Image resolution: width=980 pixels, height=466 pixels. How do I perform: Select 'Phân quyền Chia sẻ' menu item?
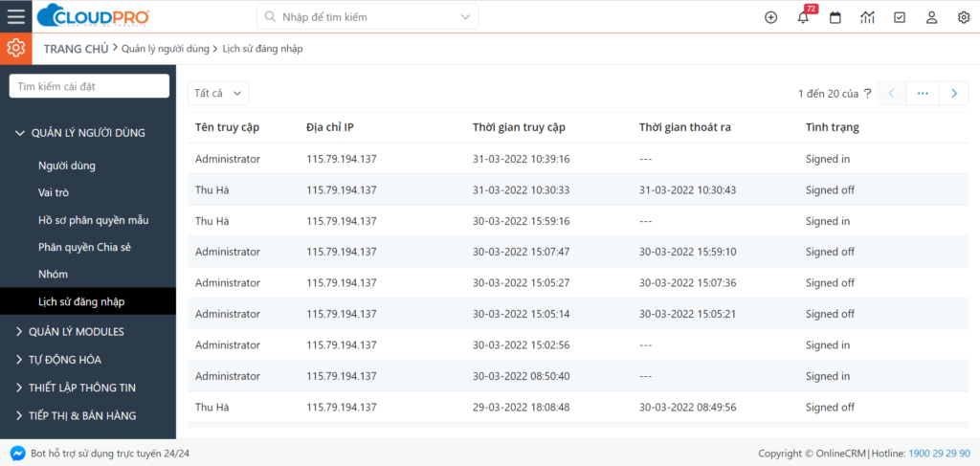(84, 247)
